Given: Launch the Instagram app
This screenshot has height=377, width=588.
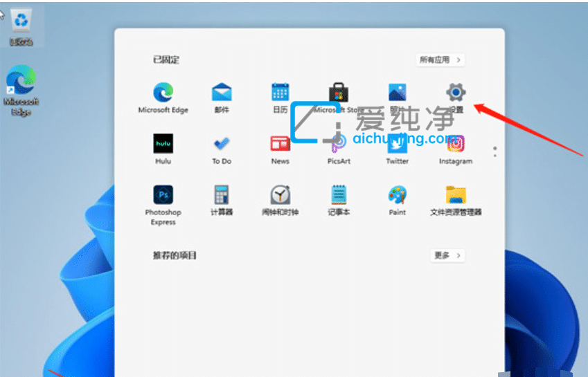Looking at the screenshot, I should (x=456, y=143).
